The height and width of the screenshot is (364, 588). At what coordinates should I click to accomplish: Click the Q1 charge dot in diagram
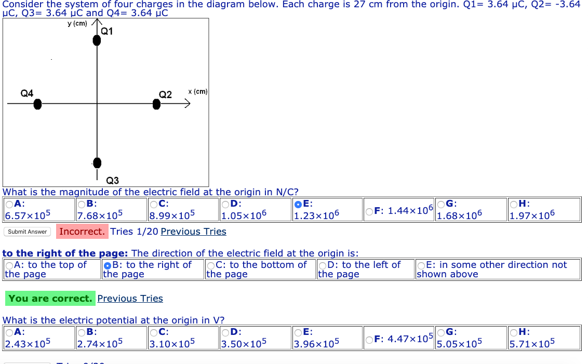point(97,41)
